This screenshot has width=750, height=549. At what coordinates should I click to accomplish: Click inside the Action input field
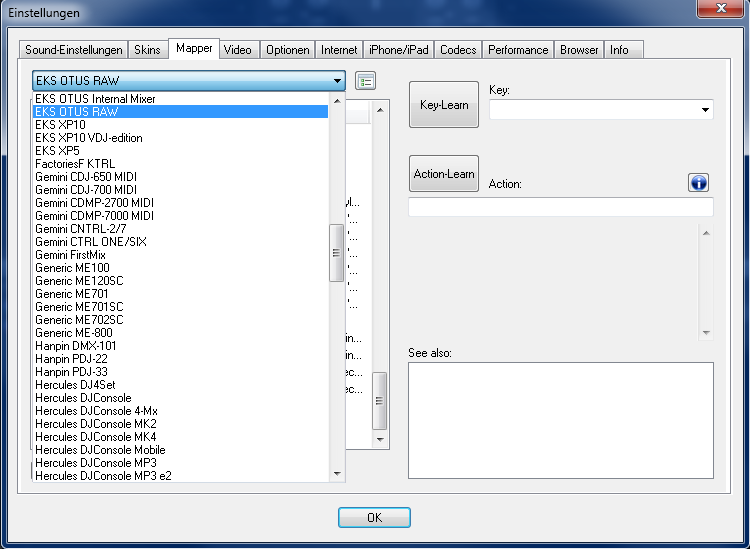(x=561, y=207)
